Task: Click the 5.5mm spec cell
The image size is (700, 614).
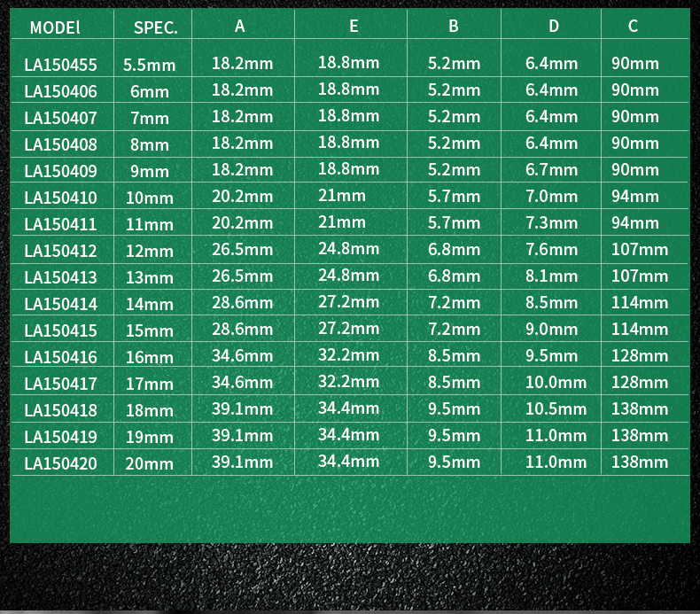Action: click(150, 66)
